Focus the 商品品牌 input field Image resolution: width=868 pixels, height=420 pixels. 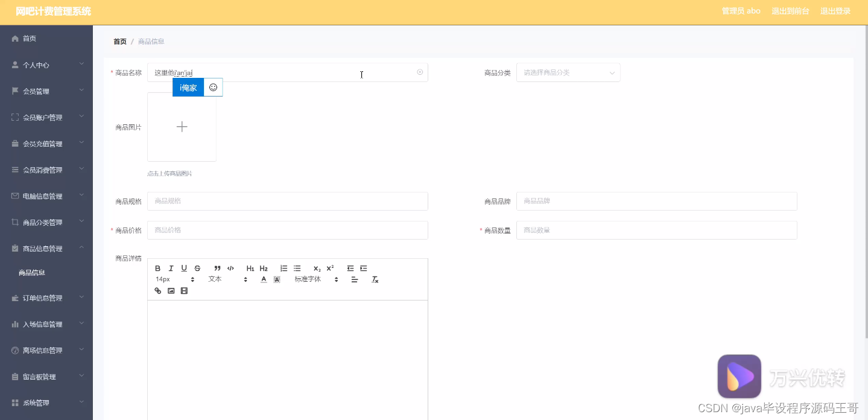coord(657,201)
